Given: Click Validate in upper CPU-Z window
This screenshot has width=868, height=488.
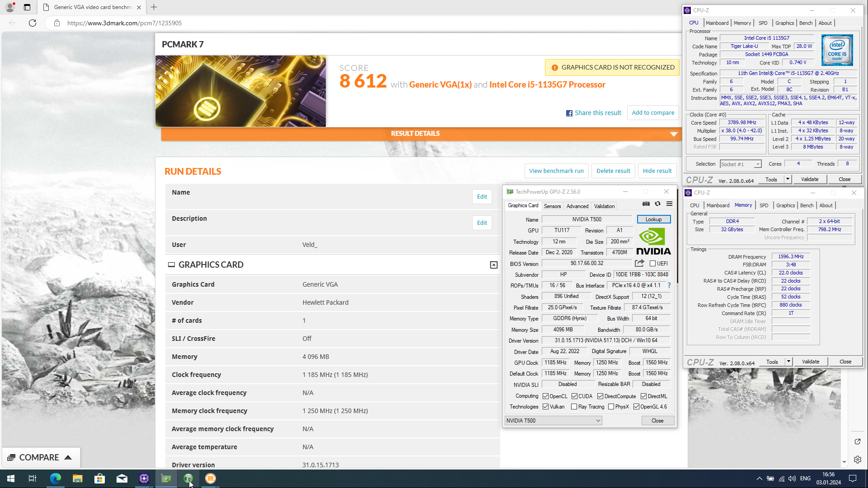Looking at the screenshot, I should click(810, 179).
